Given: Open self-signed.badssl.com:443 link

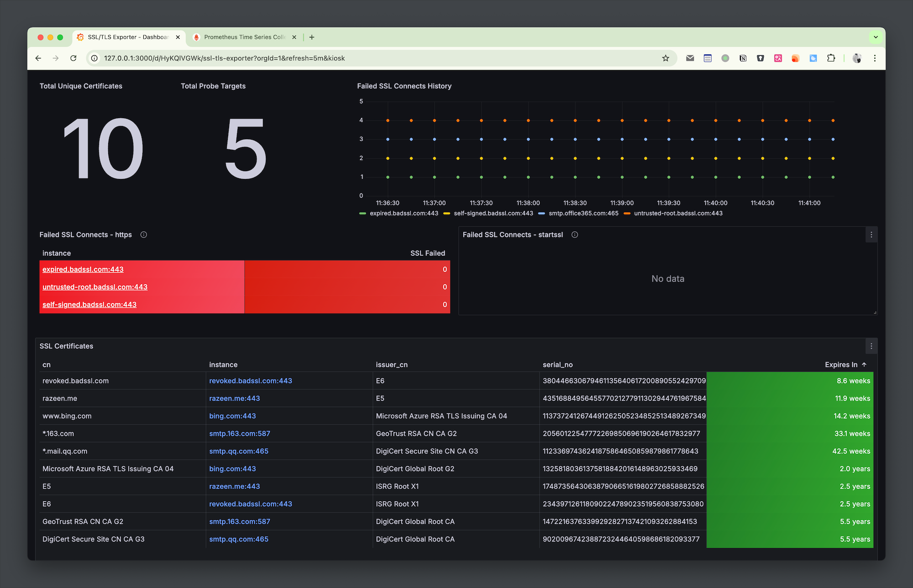Looking at the screenshot, I should coord(89,304).
